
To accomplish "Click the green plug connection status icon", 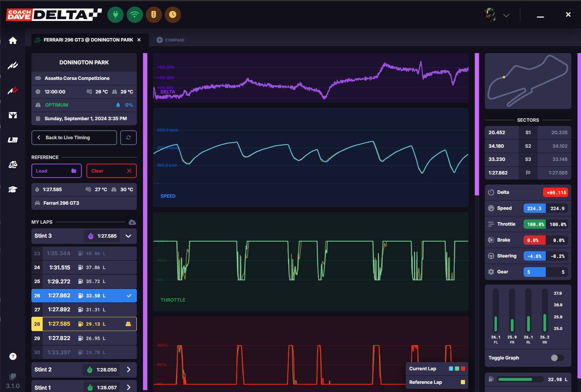I will (x=116, y=15).
